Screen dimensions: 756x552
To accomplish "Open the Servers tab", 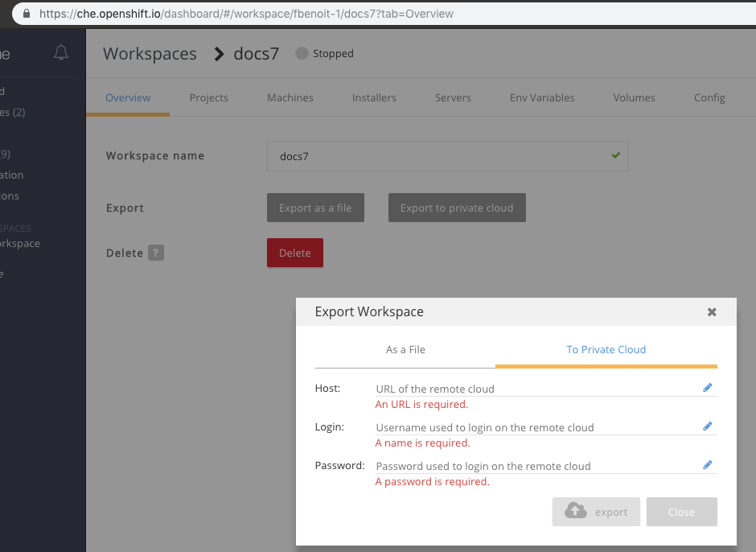I will (453, 98).
